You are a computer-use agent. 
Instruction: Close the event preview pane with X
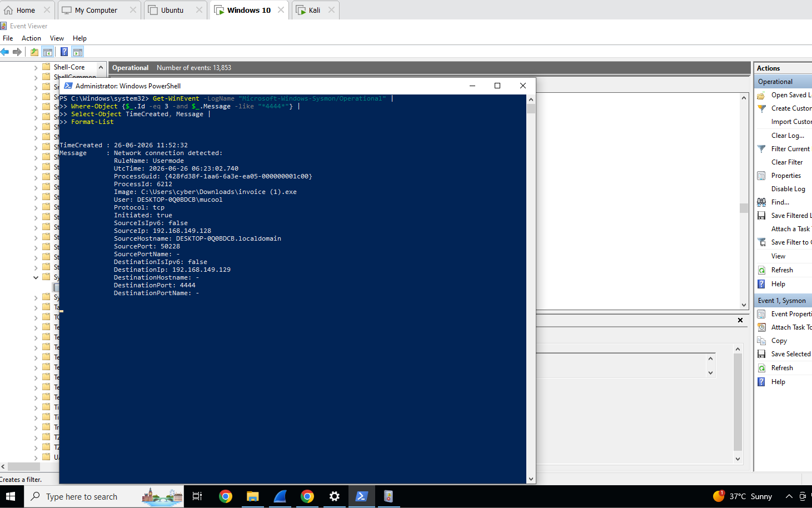[x=740, y=320]
